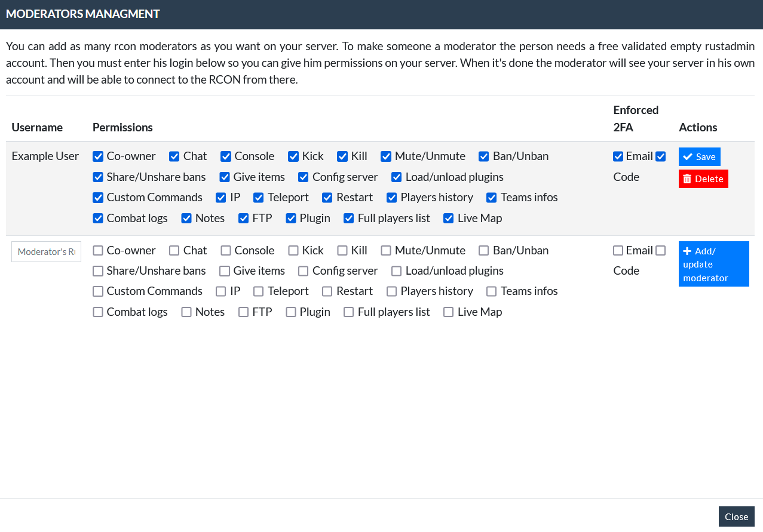
Task: Uncheck Email 2FA for Example User
Action: 618,156
